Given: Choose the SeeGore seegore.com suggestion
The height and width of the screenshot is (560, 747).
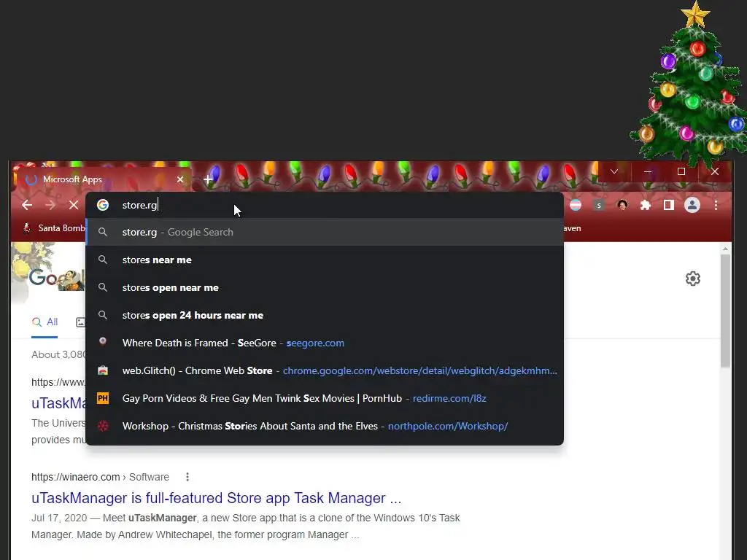Looking at the screenshot, I should click(x=325, y=343).
